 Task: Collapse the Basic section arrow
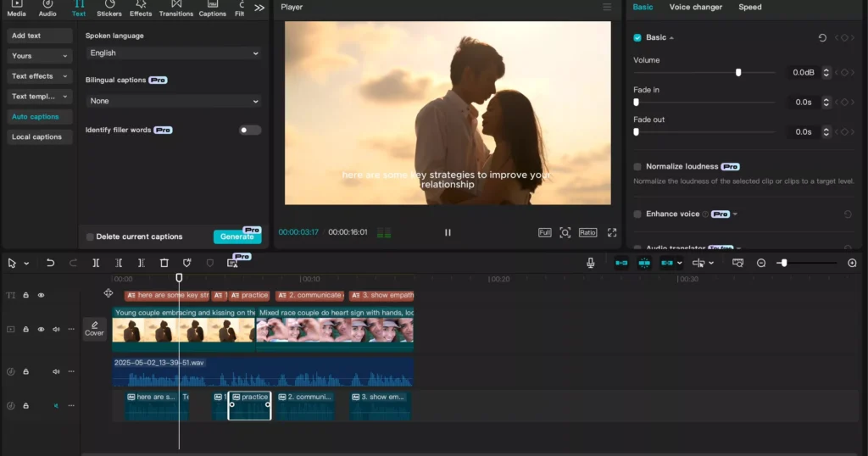pos(671,38)
